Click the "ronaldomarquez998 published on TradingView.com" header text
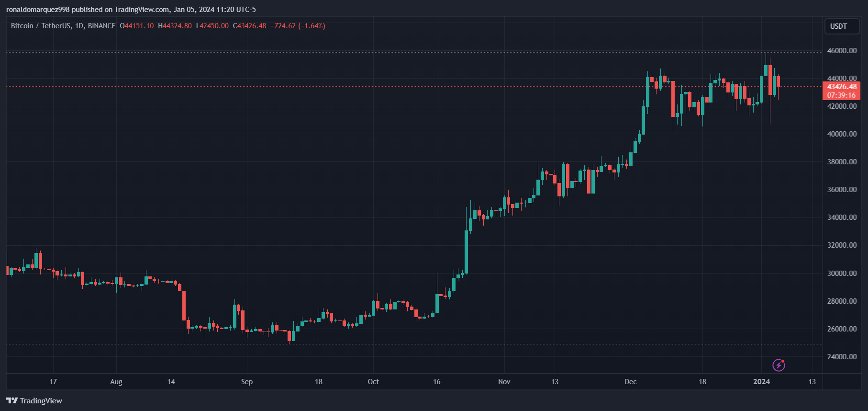The width and height of the screenshot is (868, 411). point(88,10)
